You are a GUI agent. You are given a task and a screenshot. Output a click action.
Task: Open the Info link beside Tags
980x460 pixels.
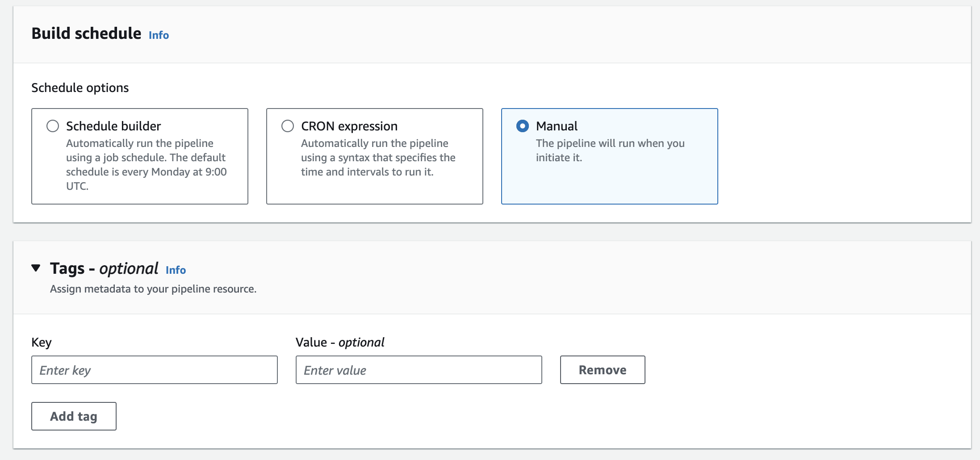pyautogui.click(x=176, y=270)
